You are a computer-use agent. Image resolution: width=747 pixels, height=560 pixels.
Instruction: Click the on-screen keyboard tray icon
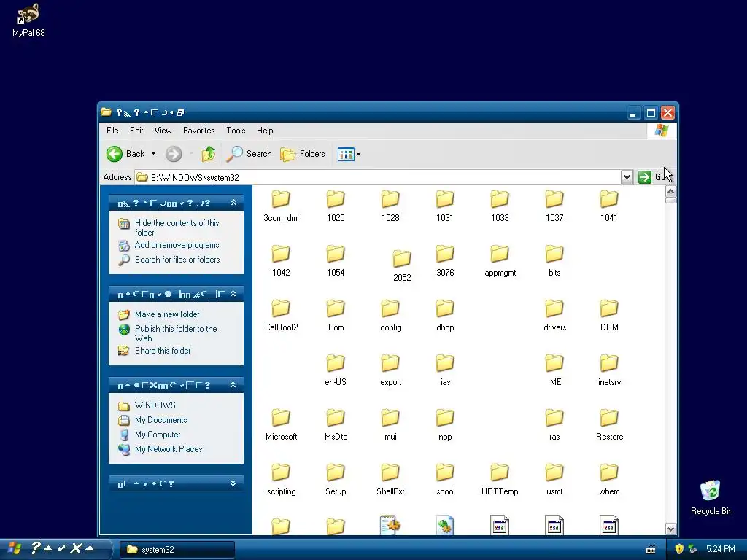point(650,550)
